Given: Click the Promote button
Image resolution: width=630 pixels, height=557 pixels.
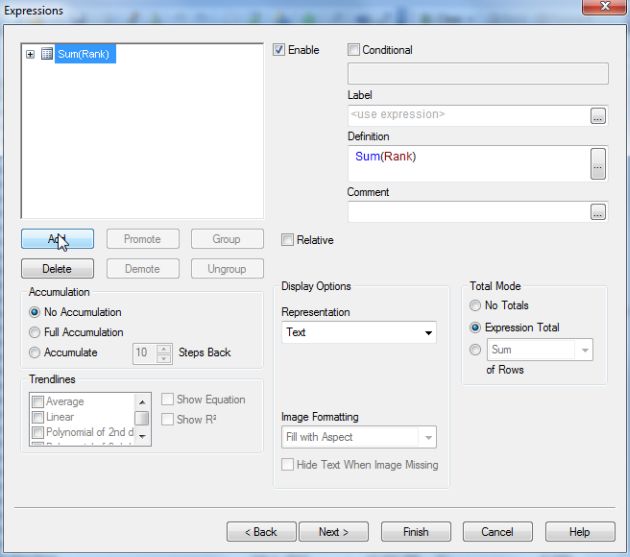Looking at the screenshot, I should 143,239.
